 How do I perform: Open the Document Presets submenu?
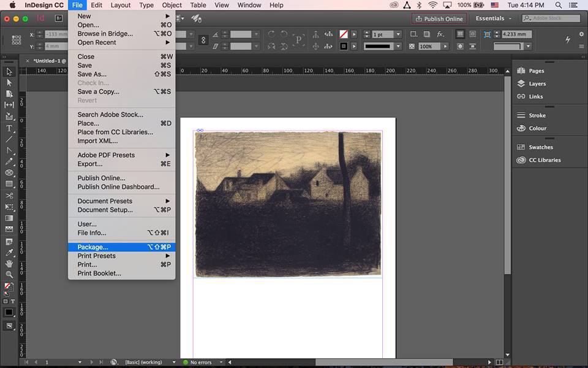click(121, 201)
